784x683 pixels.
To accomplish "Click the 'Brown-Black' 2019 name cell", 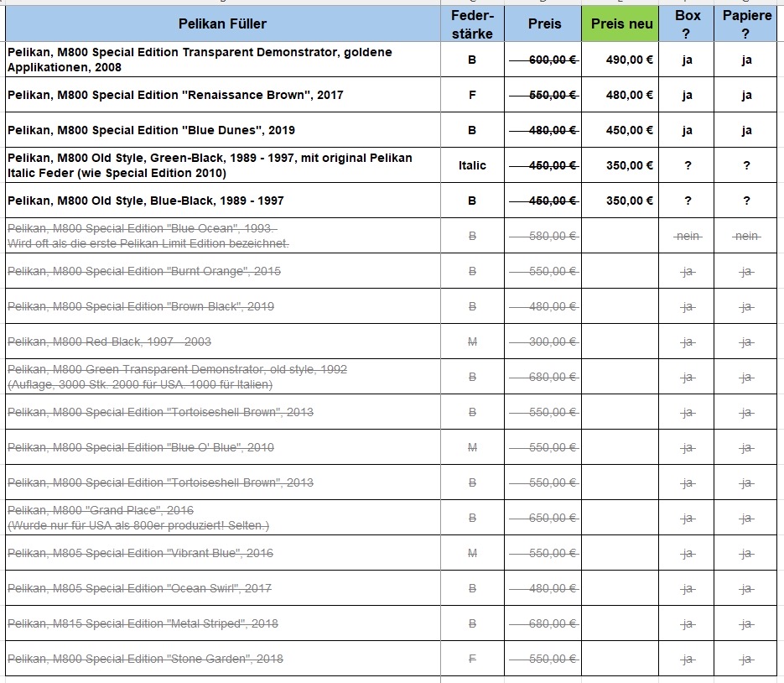I will (x=223, y=306).
